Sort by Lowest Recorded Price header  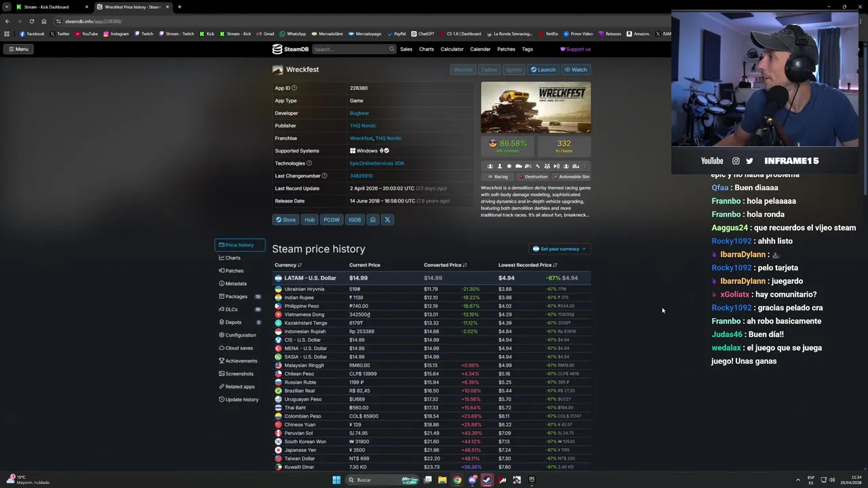[528, 265]
